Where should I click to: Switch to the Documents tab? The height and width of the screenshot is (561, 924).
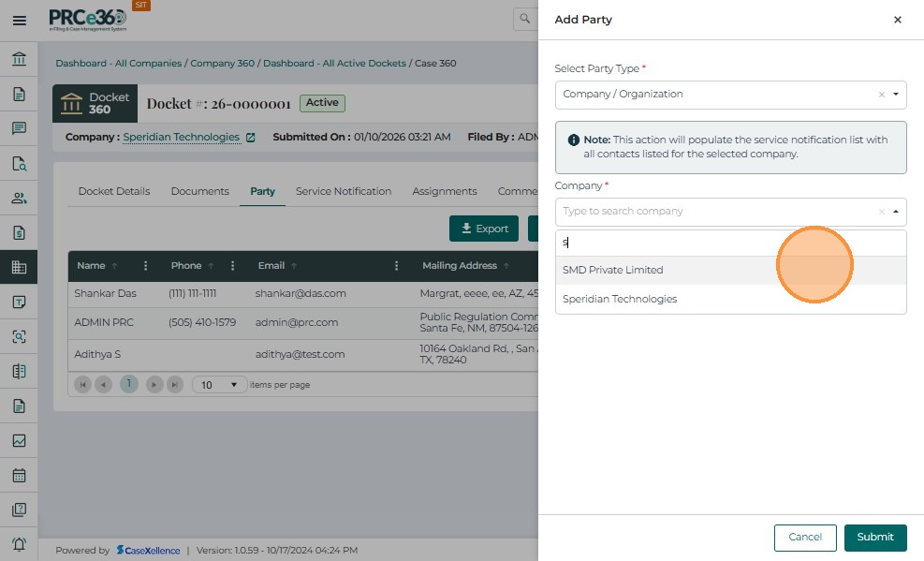click(x=199, y=191)
